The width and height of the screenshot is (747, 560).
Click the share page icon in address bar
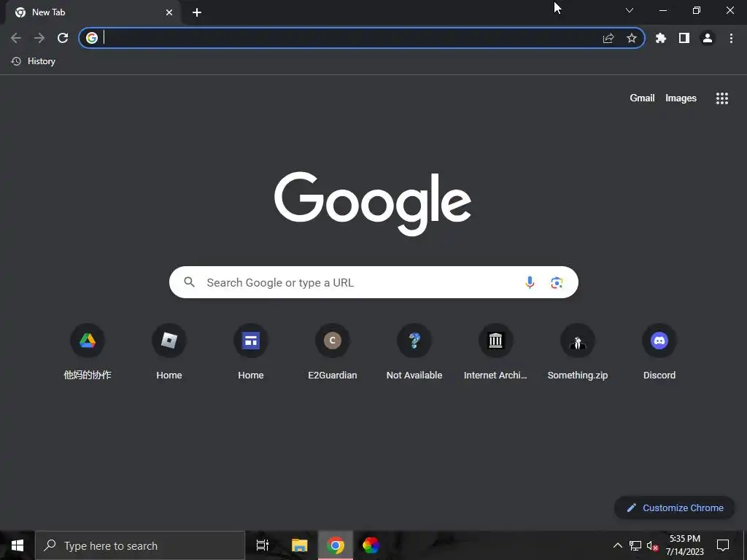coord(608,38)
